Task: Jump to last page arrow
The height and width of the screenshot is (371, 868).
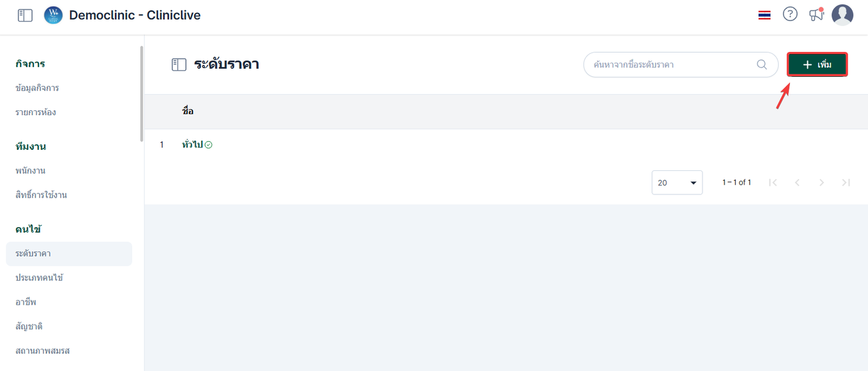Action: tap(846, 183)
